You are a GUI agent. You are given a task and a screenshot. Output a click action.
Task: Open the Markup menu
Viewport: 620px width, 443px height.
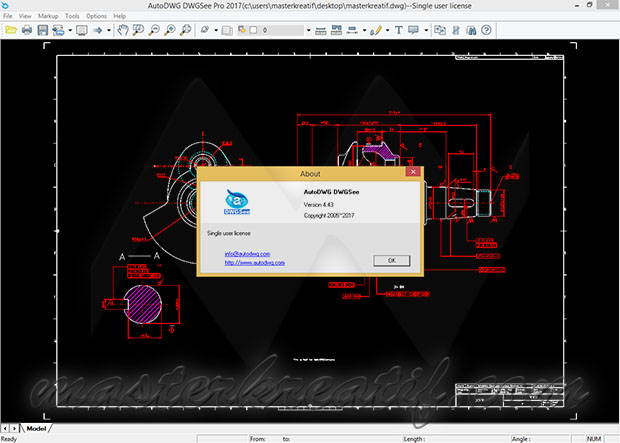48,16
